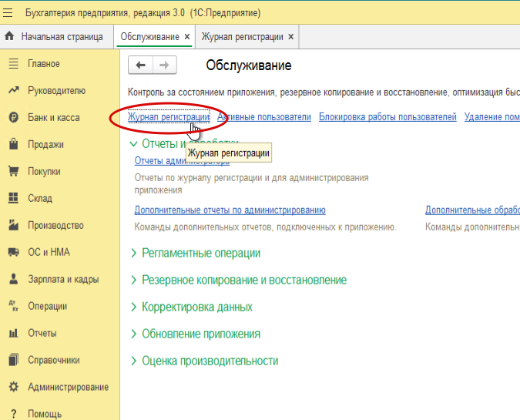Expand Обновление приложения section
The image size is (520, 420).
point(200,334)
